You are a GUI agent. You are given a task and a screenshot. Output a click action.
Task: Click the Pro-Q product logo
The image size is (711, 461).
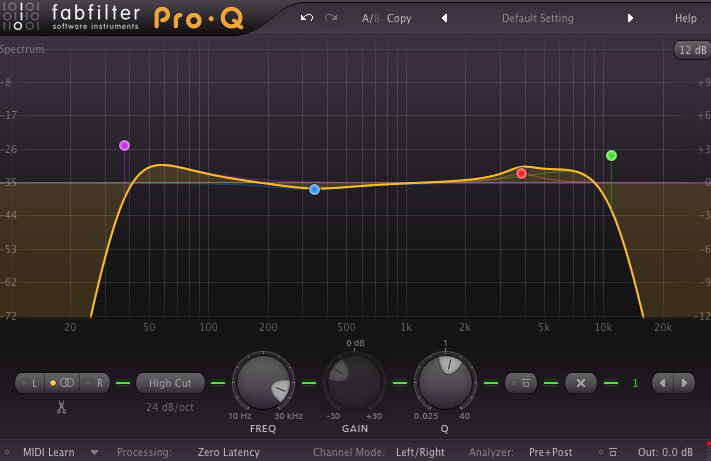coord(199,18)
